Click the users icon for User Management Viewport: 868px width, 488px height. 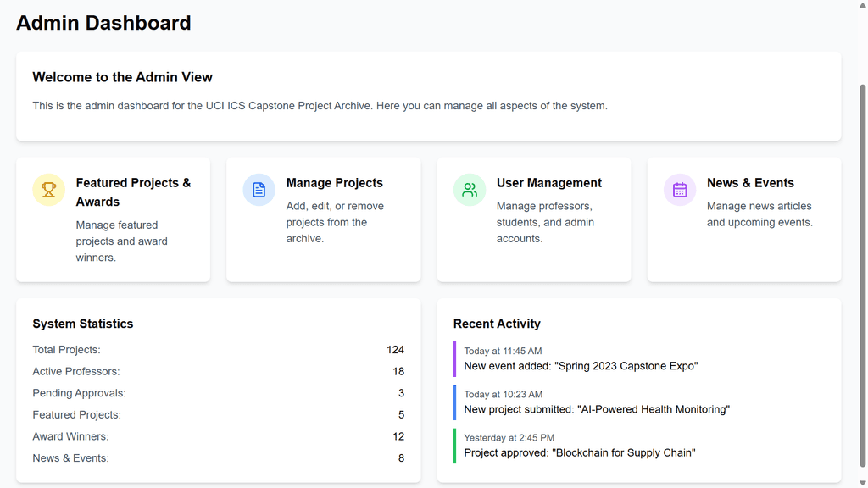470,190
